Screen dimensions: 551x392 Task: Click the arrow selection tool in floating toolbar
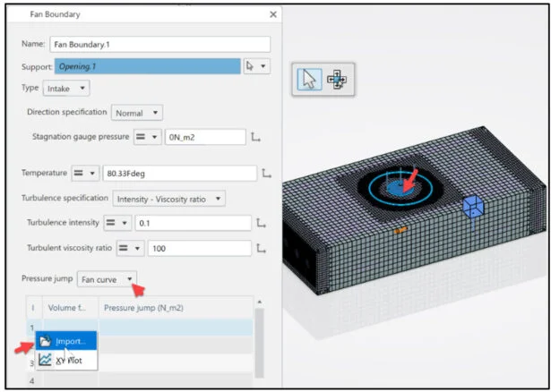310,79
